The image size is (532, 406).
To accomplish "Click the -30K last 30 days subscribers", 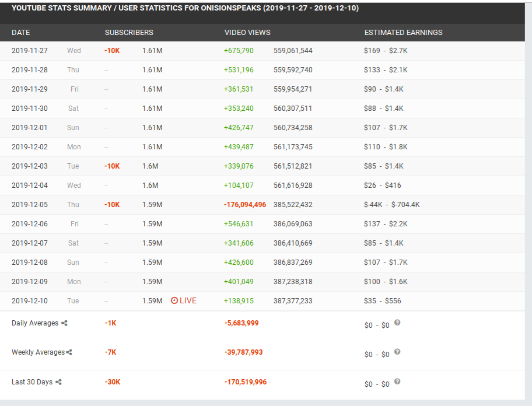I will (x=113, y=382).
